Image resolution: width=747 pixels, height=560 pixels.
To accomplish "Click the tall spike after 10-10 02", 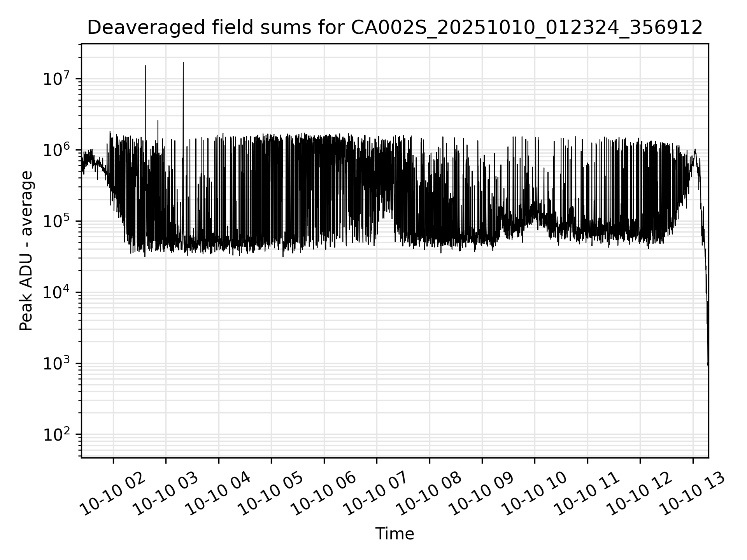I will pyautogui.click(x=146, y=97).
